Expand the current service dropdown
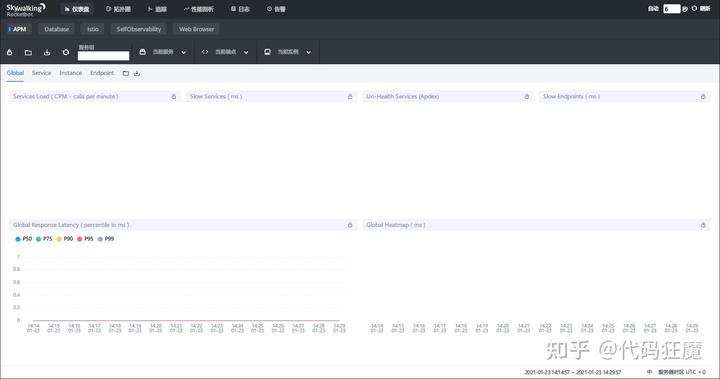This screenshot has width=720, height=379. (x=163, y=52)
